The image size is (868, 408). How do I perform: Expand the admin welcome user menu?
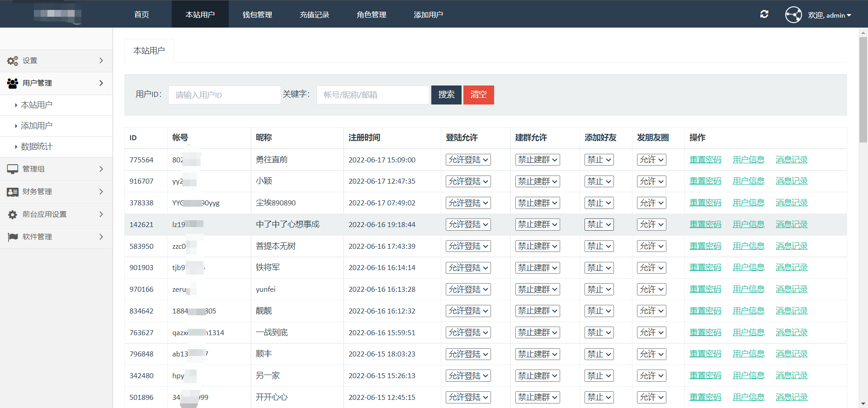(x=830, y=15)
